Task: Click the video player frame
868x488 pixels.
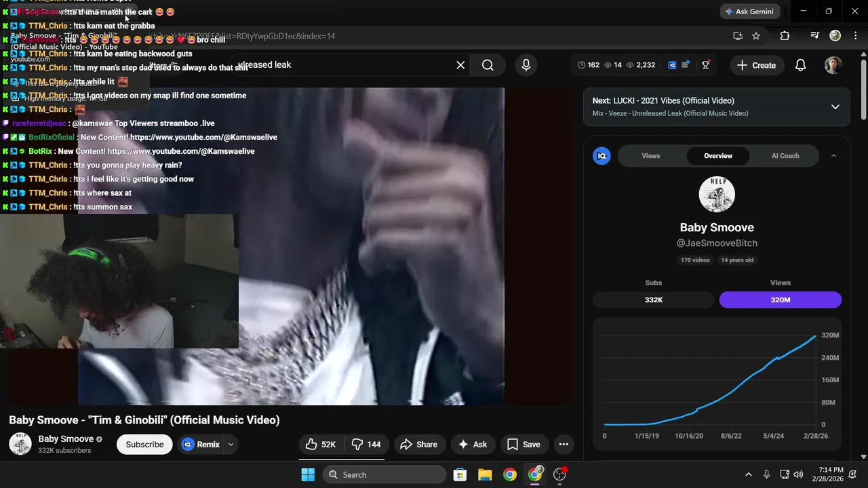Action: click(x=292, y=247)
